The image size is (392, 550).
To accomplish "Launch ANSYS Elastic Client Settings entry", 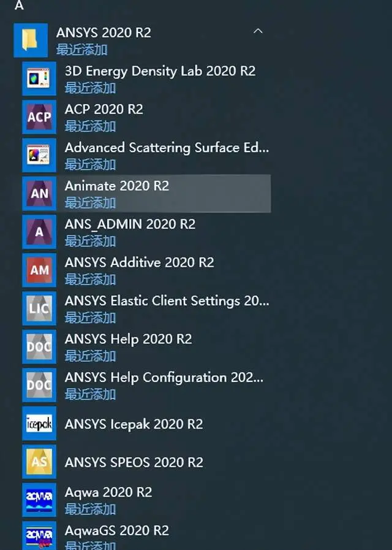I will pyautogui.click(x=167, y=301).
